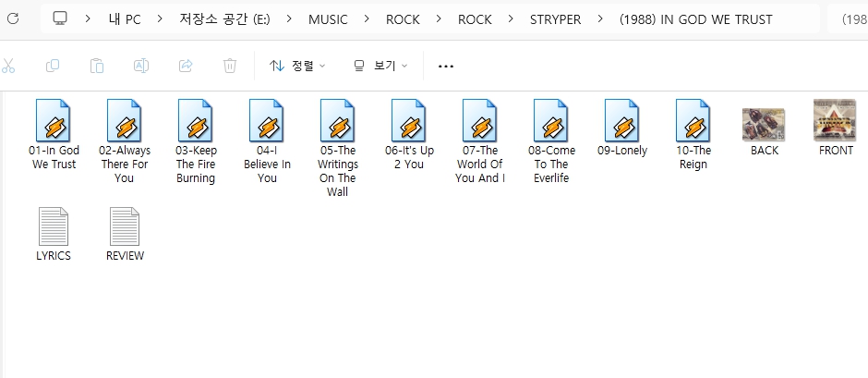868x378 pixels.
Task: Expand the chevron right after MUSIC breadcrumb
Action: point(367,19)
